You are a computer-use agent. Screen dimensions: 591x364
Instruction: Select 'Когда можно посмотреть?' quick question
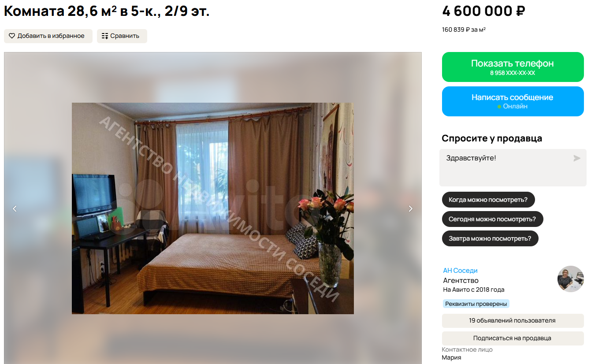coord(488,200)
